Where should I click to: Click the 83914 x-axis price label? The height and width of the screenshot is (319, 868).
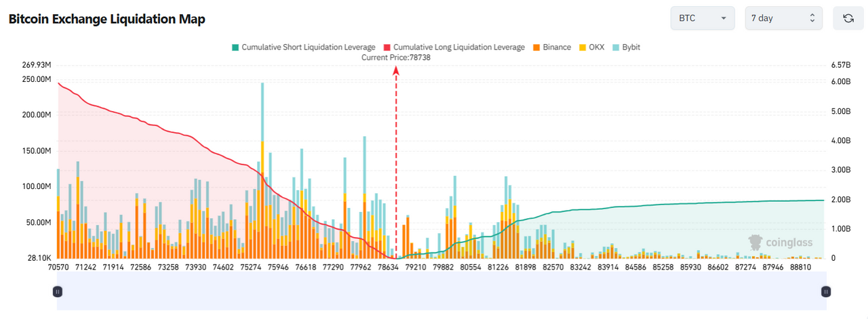coord(608,268)
